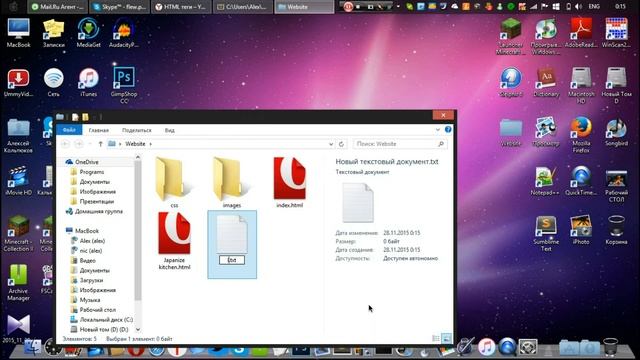Open the Записки sticky notes icon

point(53,33)
